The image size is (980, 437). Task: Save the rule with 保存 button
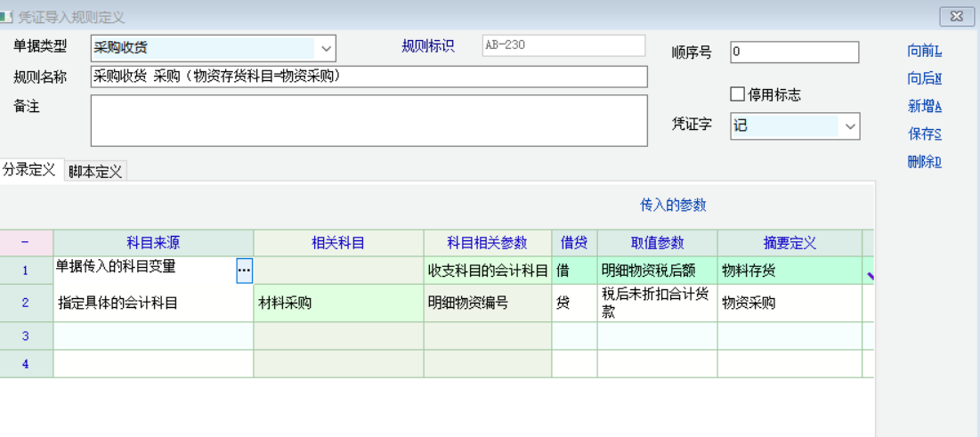click(924, 134)
